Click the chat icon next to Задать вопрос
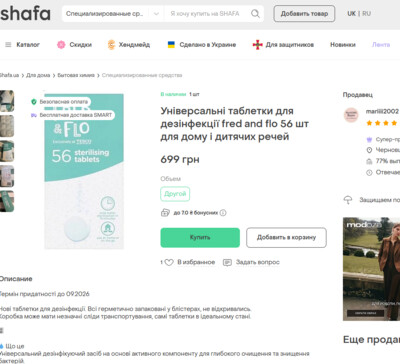Screen dimensions: 400x364 (x=227, y=262)
